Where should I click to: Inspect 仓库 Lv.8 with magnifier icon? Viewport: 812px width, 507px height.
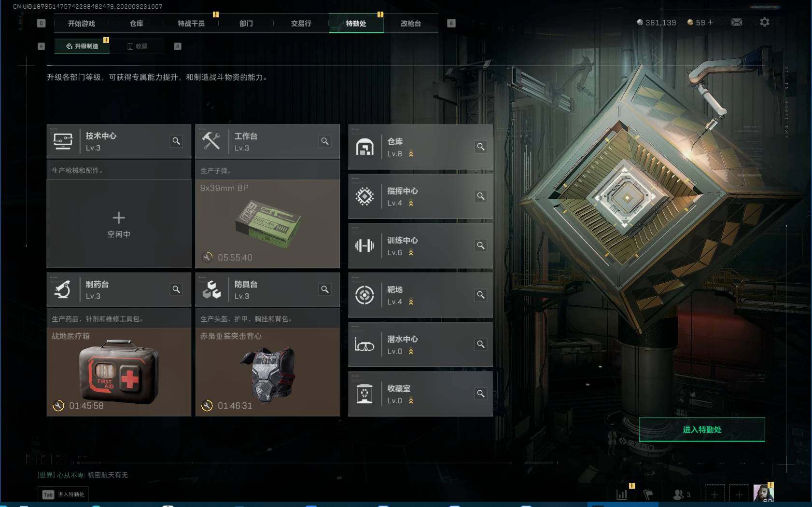click(481, 147)
